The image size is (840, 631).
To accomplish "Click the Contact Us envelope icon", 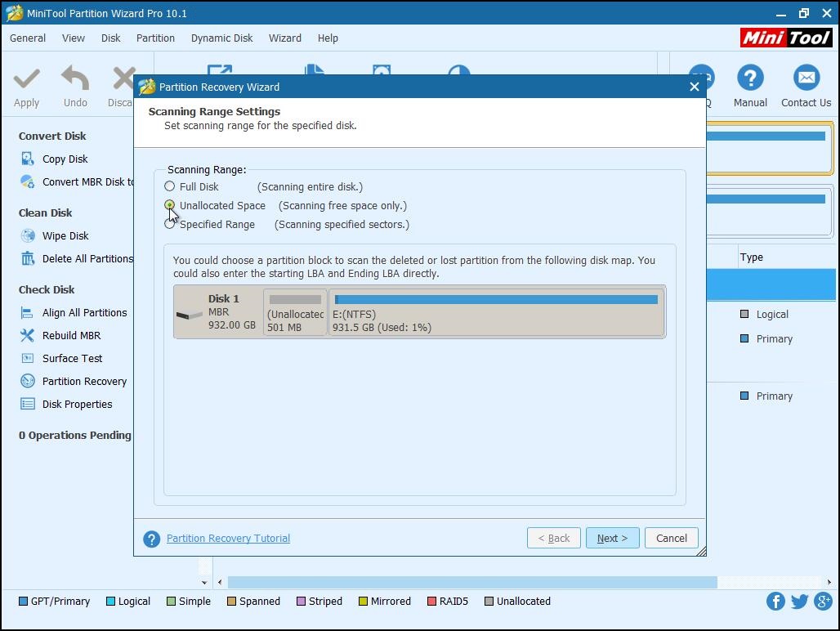I will coord(806,78).
